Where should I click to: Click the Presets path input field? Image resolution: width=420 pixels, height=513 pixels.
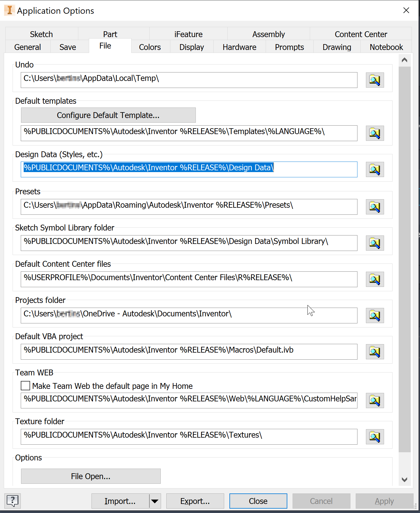point(189,207)
